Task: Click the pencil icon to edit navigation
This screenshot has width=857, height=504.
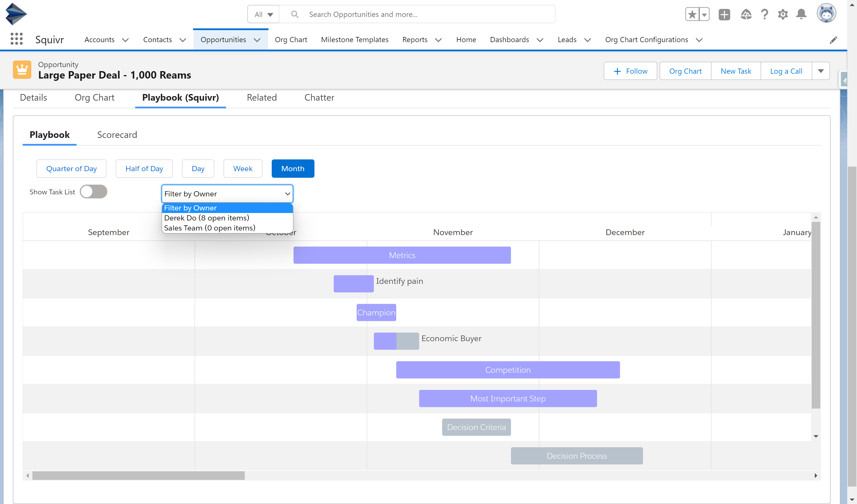Action: 833,40
